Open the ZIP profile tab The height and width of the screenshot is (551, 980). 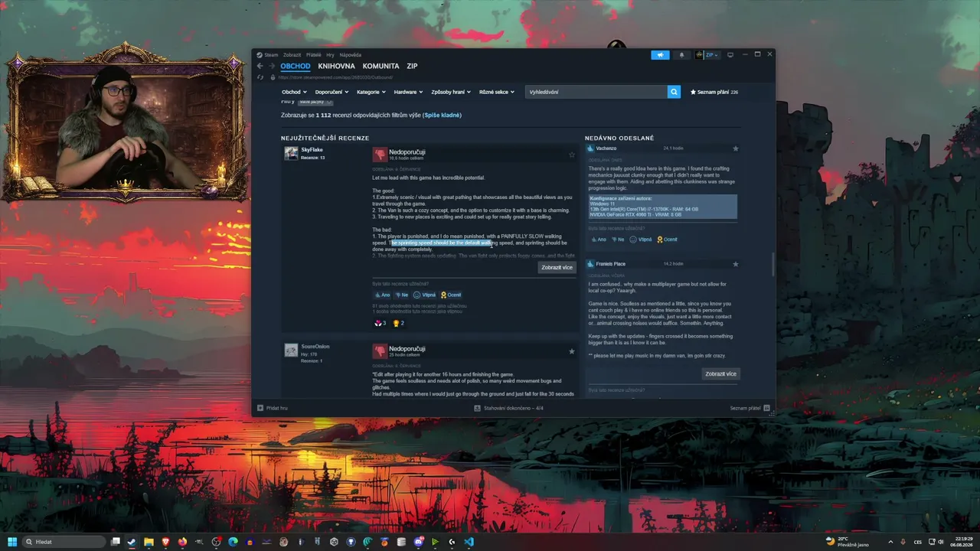point(412,67)
